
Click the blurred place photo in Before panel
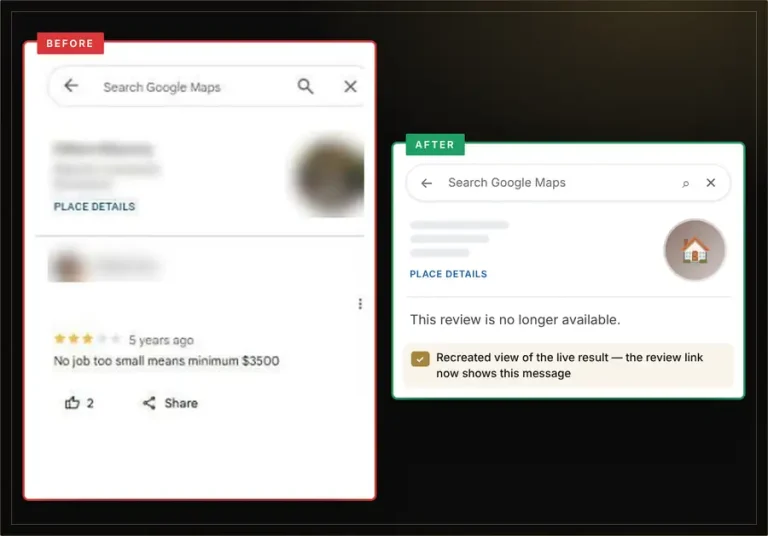pyautogui.click(x=329, y=174)
